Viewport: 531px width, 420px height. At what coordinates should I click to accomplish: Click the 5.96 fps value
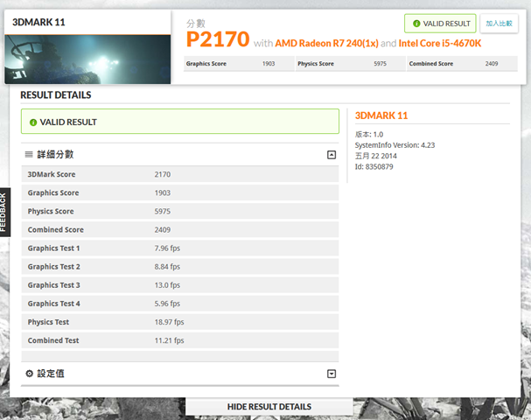pyautogui.click(x=167, y=304)
